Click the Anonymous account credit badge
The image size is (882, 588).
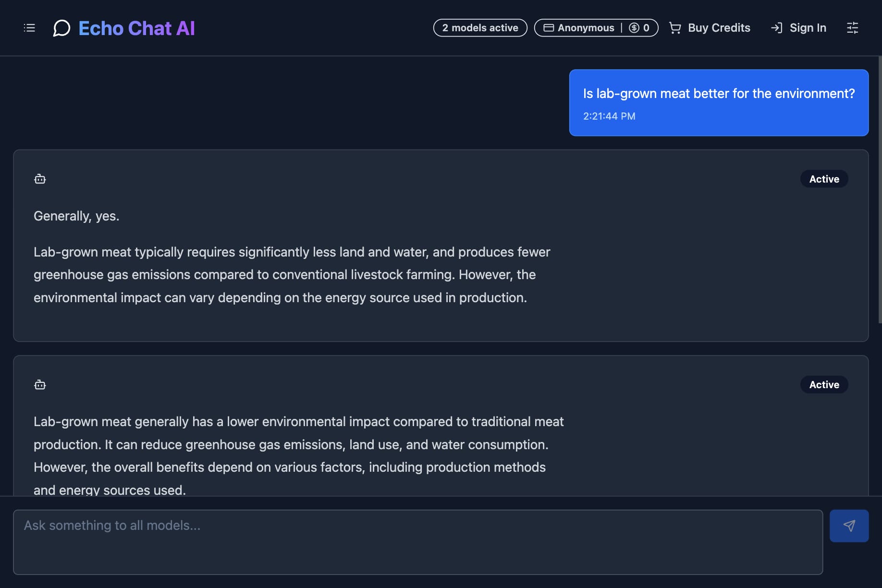pyautogui.click(x=596, y=28)
